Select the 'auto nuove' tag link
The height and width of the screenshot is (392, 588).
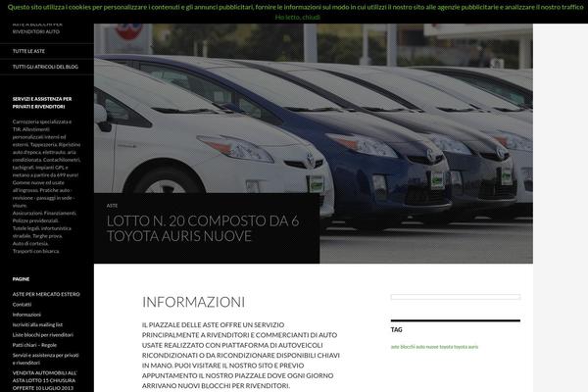pyautogui.click(x=426, y=347)
